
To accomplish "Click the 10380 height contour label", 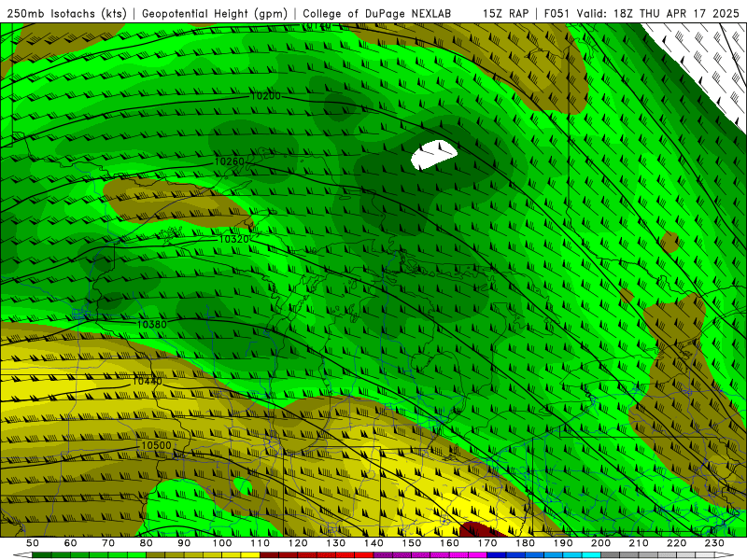I will click(152, 324).
